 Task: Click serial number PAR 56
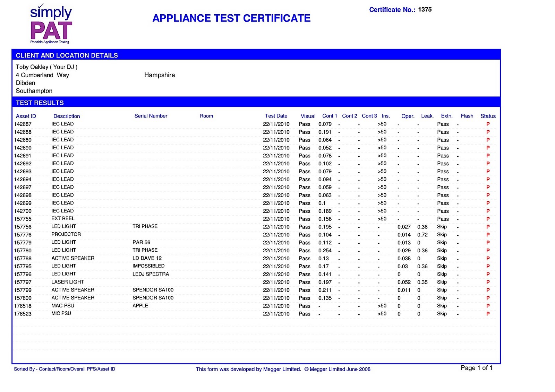coord(142,242)
